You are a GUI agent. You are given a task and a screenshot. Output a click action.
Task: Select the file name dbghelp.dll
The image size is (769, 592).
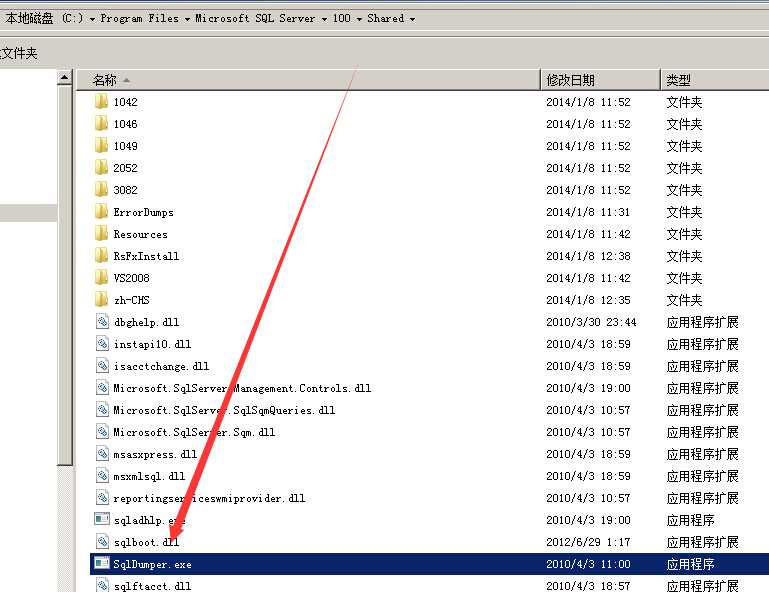point(146,322)
